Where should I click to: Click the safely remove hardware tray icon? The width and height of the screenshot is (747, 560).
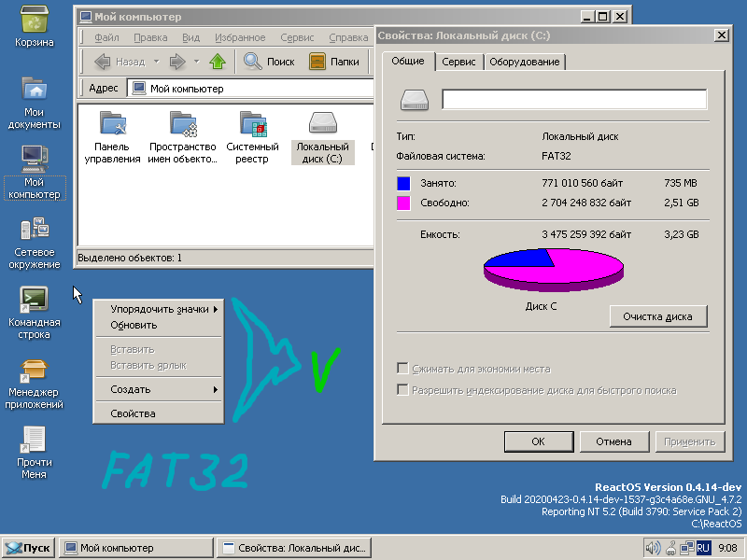[670, 548]
